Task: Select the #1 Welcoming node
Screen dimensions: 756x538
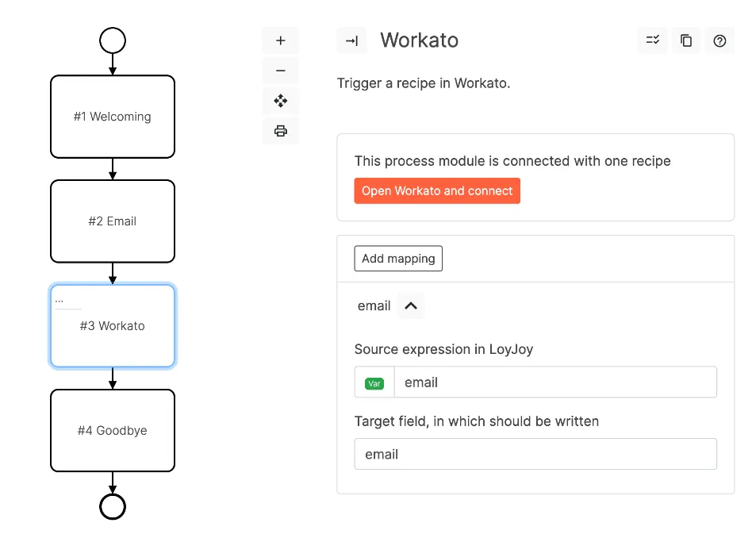Action: click(x=113, y=116)
